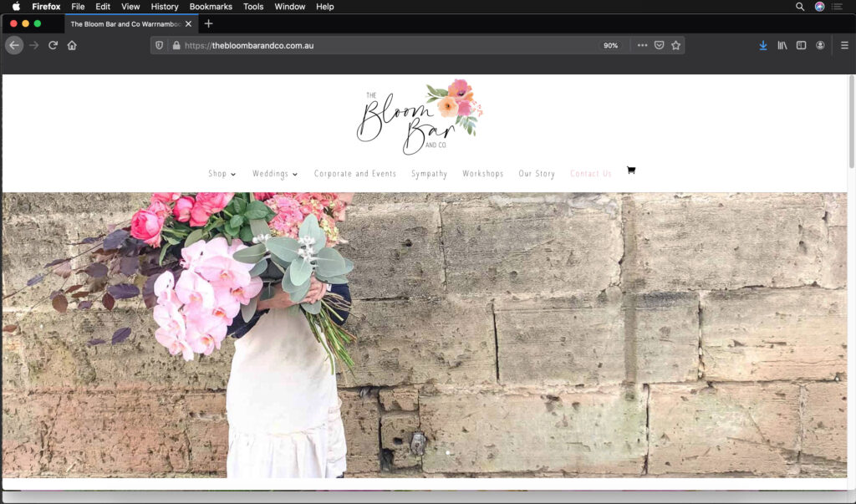
Task: Save page to Pocket
Action: coord(659,45)
